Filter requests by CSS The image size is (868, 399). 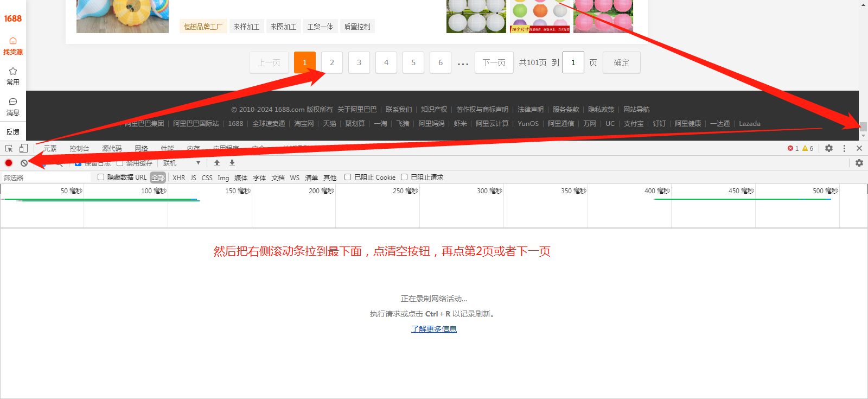[x=207, y=178]
